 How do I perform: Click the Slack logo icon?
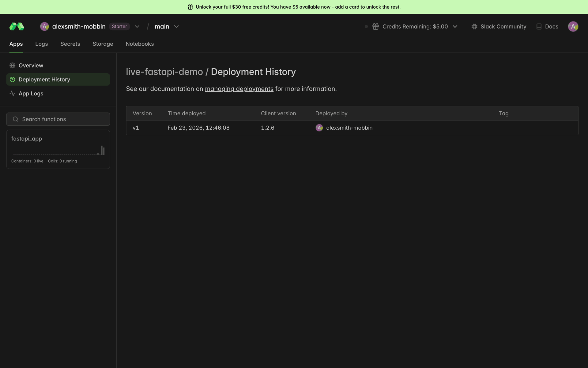tap(474, 27)
